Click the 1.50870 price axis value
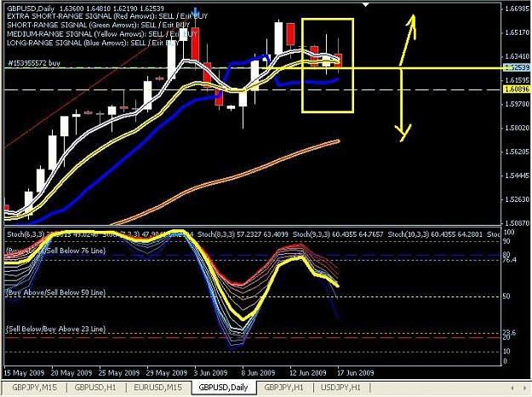This screenshot has height=397, width=532. 516,223
